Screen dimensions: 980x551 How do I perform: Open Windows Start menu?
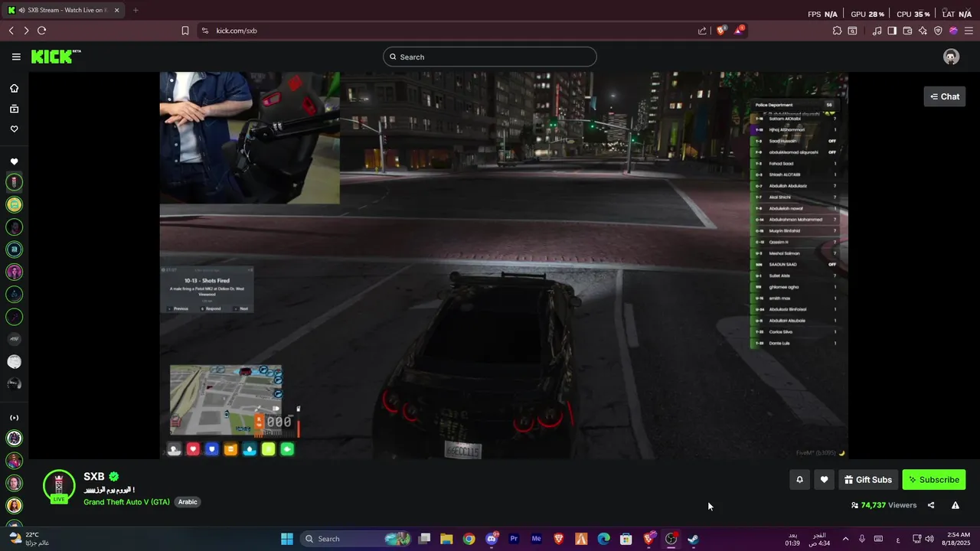coord(287,539)
